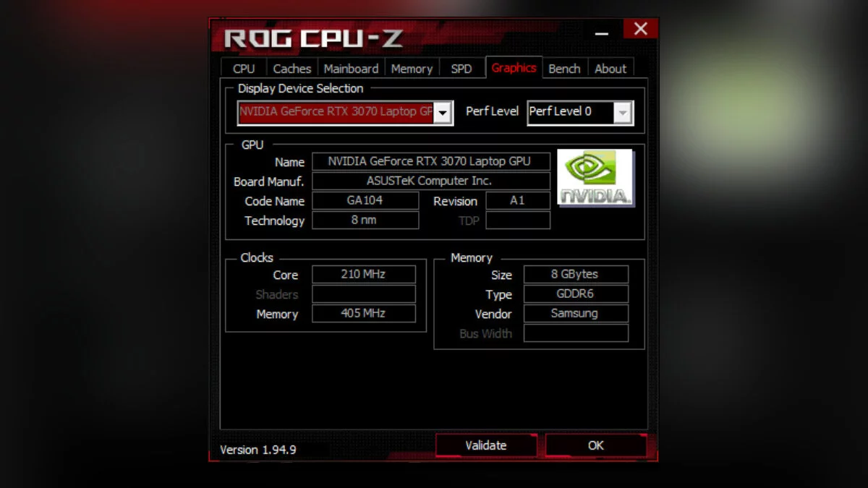This screenshot has height=488, width=868.
Task: Switch to the Memory tab
Action: 412,69
